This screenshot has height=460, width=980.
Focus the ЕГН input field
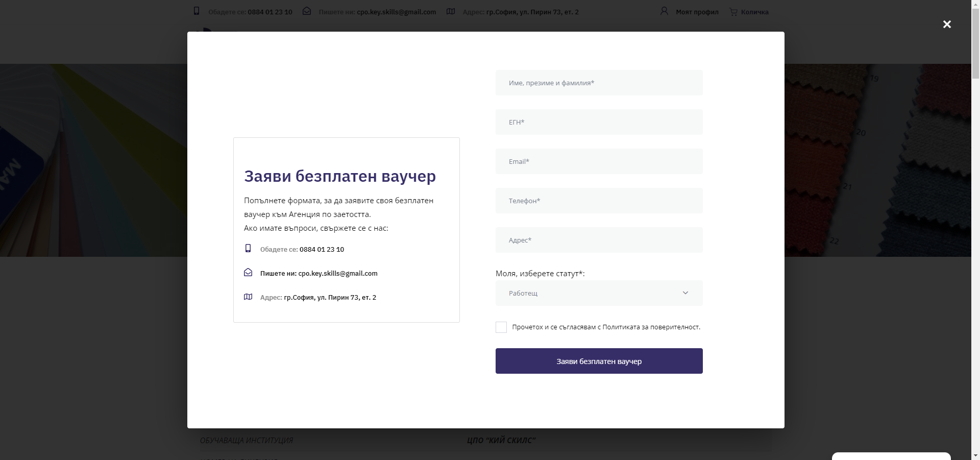(x=599, y=122)
